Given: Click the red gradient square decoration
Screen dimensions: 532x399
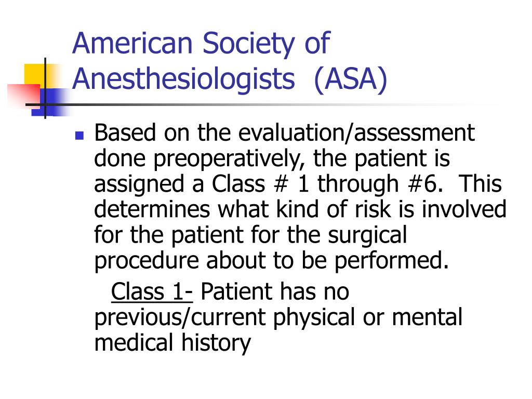Looking at the screenshot, I should click(x=24, y=96).
